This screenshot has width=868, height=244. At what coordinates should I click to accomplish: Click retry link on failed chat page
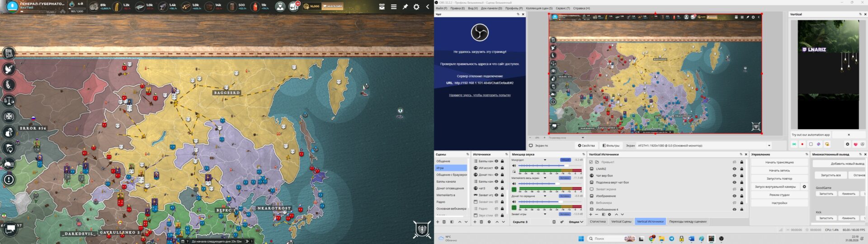click(x=480, y=95)
